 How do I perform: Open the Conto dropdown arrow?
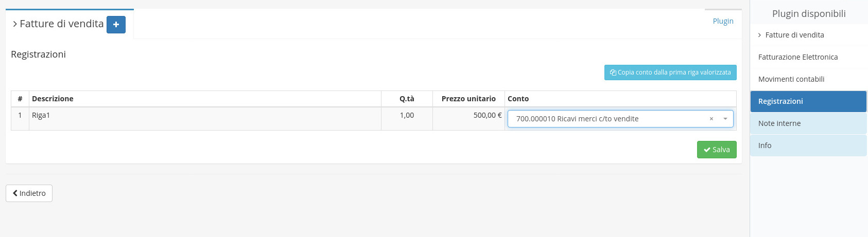pyautogui.click(x=725, y=119)
